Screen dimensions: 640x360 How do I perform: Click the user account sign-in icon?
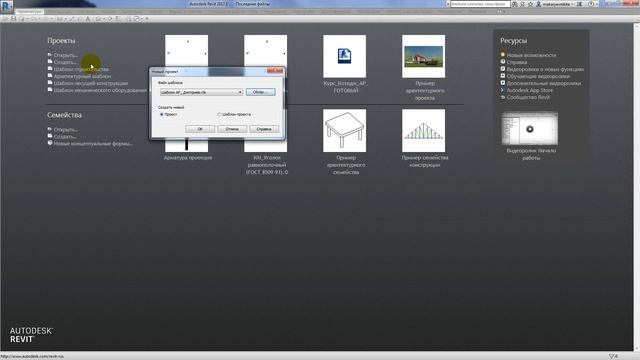point(538,4)
